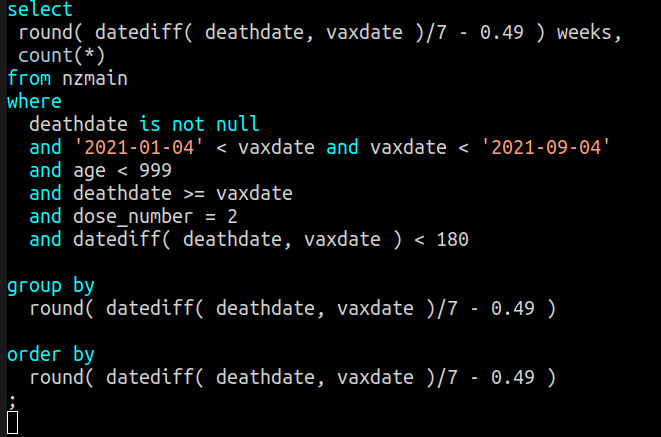Image resolution: width=661 pixels, height=437 pixels.
Task: Click the group by keyword
Action: pos(51,285)
